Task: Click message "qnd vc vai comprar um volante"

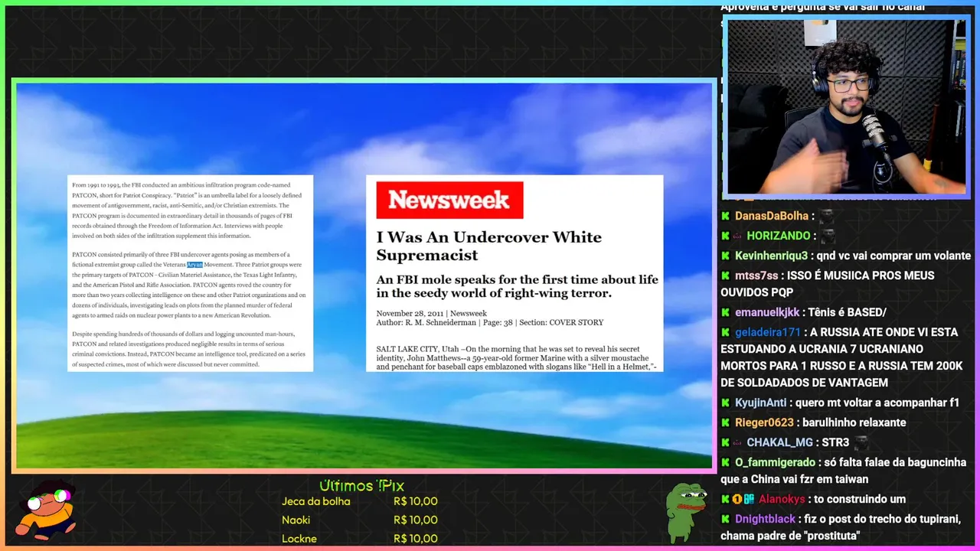Action: [x=893, y=256]
